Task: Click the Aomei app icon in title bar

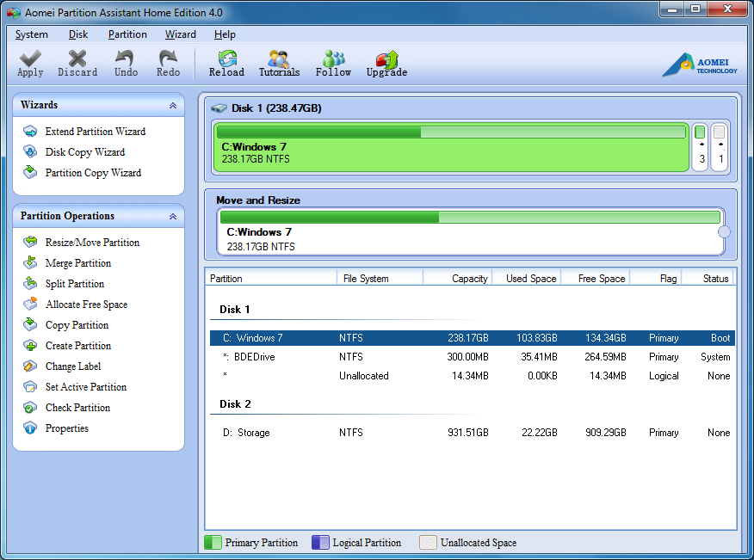Action: (14, 13)
